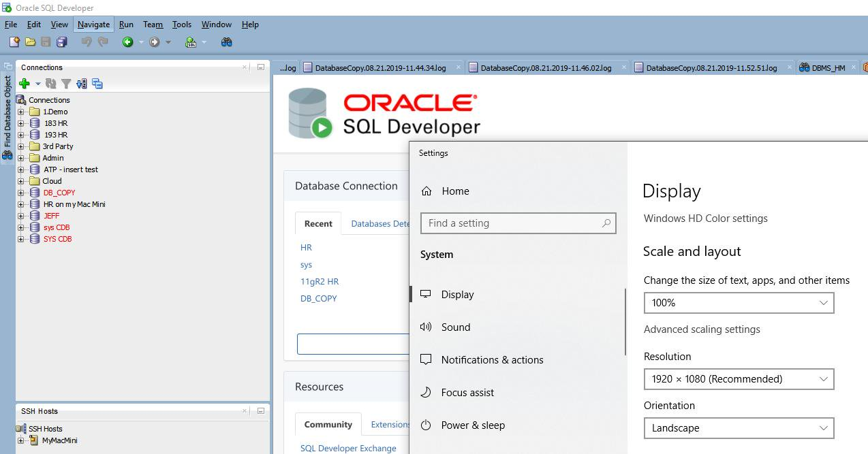The height and width of the screenshot is (454, 868).
Task: Click the Find a setting search box
Action: tap(518, 223)
